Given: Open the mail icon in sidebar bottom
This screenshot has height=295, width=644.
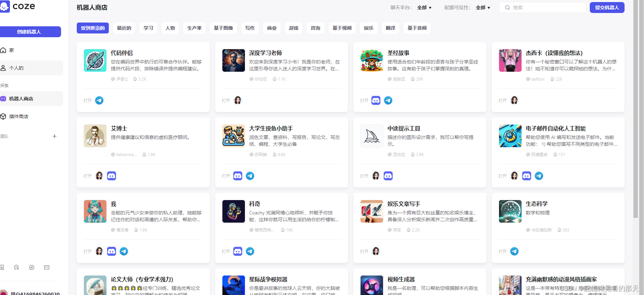Looking at the screenshot, I should point(47,267).
